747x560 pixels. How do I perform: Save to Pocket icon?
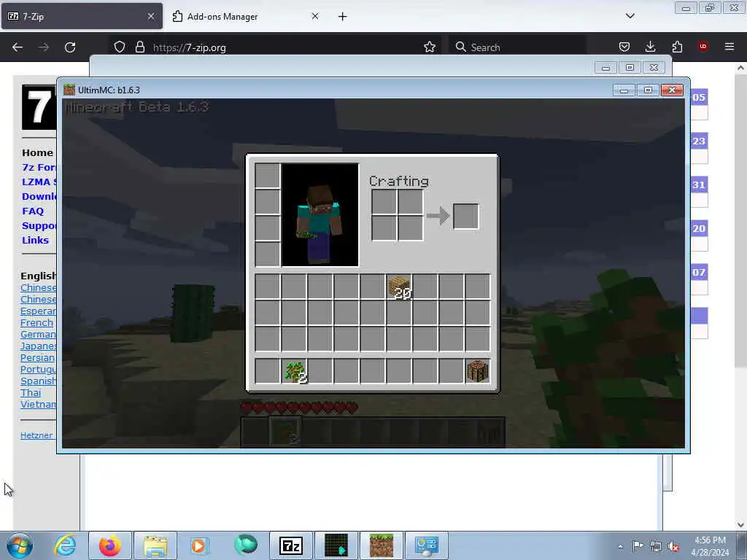coord(624,47)
